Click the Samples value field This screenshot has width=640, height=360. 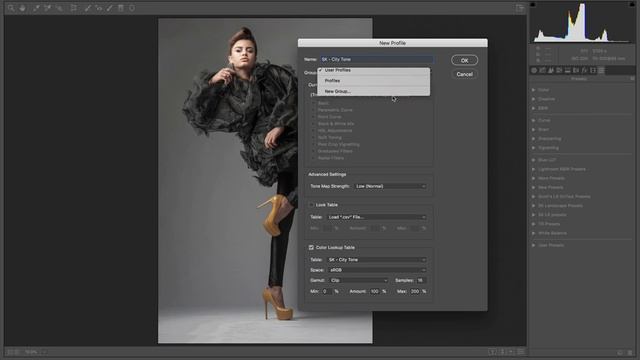coord(420,280)
